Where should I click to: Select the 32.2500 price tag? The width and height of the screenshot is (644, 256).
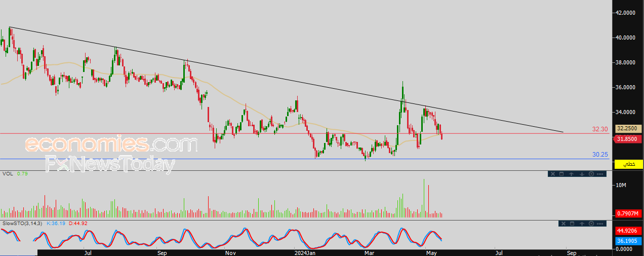coord(628,129)
